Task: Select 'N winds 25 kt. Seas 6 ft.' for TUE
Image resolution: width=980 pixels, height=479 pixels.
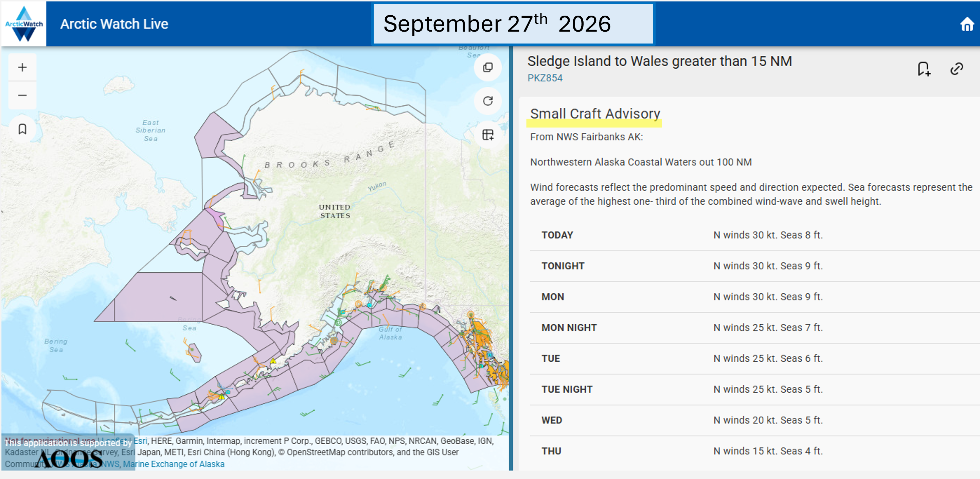Action: click(768, 358)
